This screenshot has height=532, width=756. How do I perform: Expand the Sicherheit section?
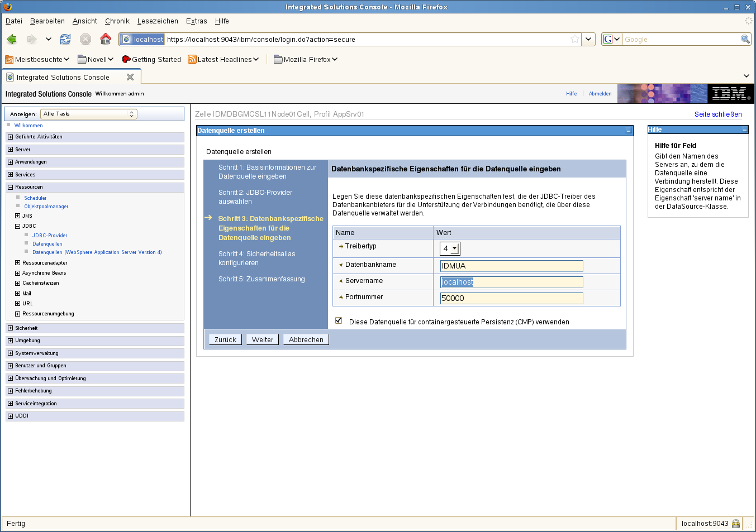(10, 328)
